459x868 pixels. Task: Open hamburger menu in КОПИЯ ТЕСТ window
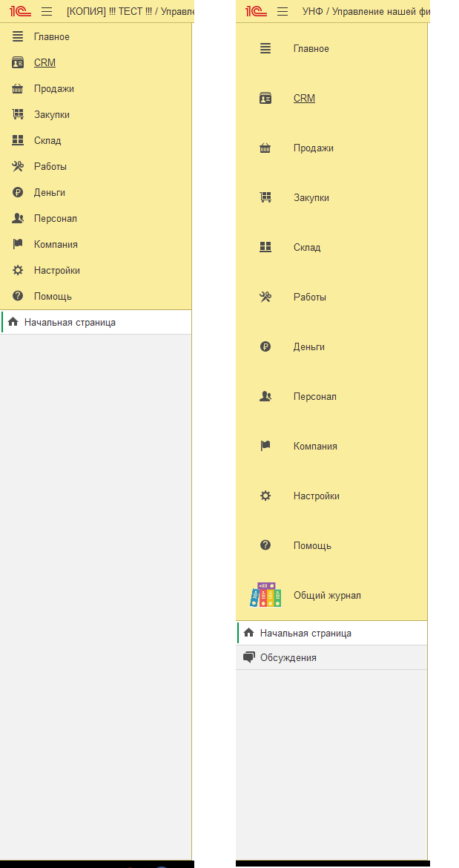(x=47, y=11)
